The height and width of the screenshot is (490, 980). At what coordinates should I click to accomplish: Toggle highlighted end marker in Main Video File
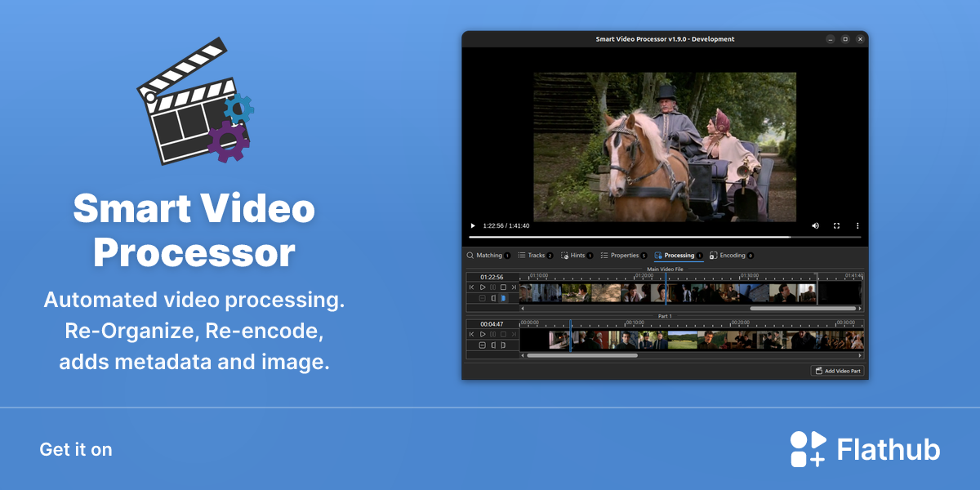(503, 298)
